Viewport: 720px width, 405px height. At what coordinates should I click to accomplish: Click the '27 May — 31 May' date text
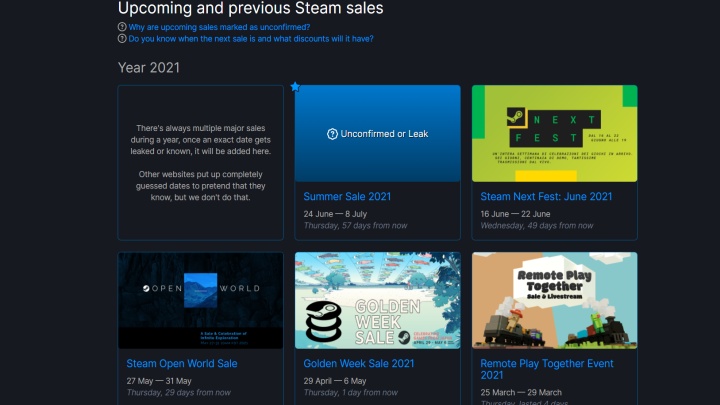click(159, 381)
